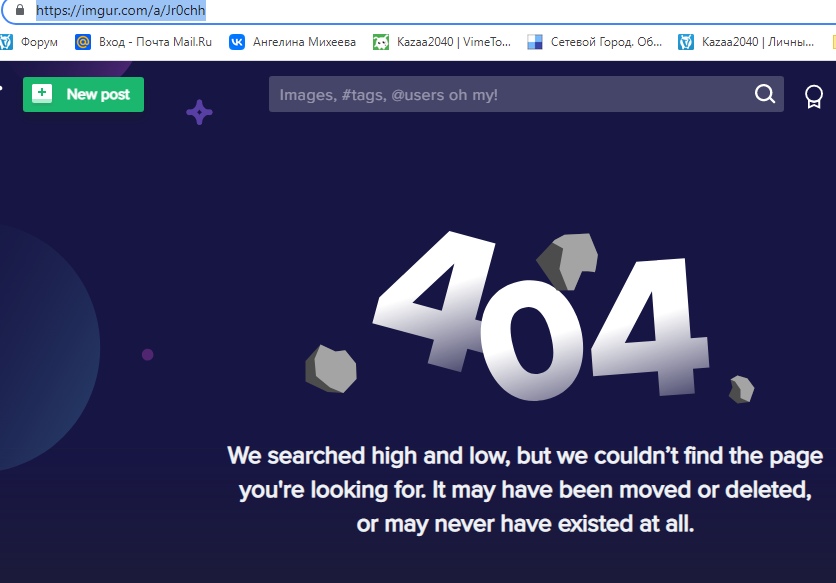Open the Форум bookmark
The image size is (836, 583).
click(30, 42)
